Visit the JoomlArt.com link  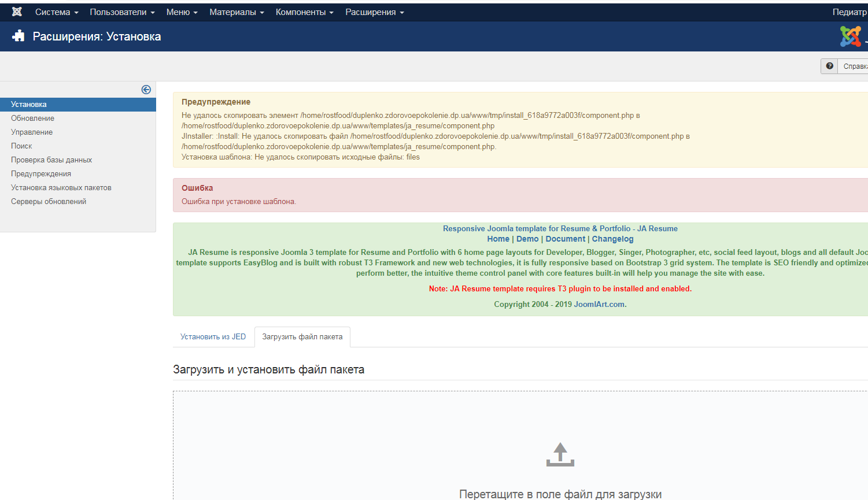click(599, 305)
